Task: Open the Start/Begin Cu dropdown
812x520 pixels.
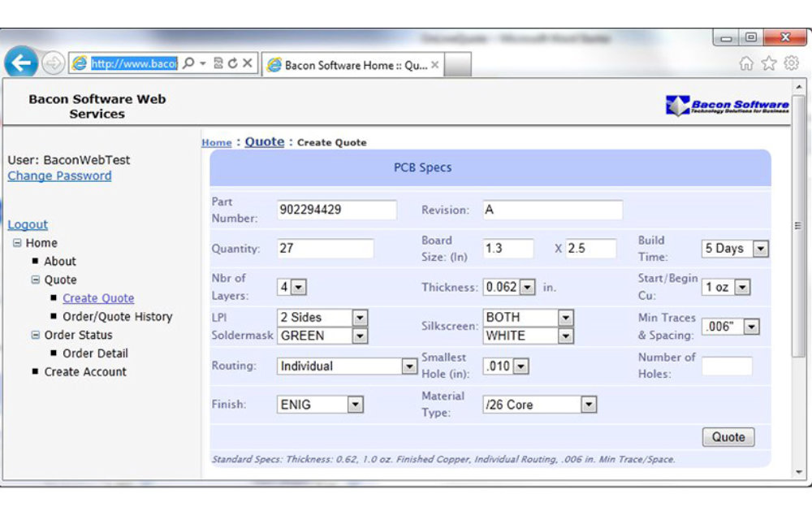Action: pos(726,287)
